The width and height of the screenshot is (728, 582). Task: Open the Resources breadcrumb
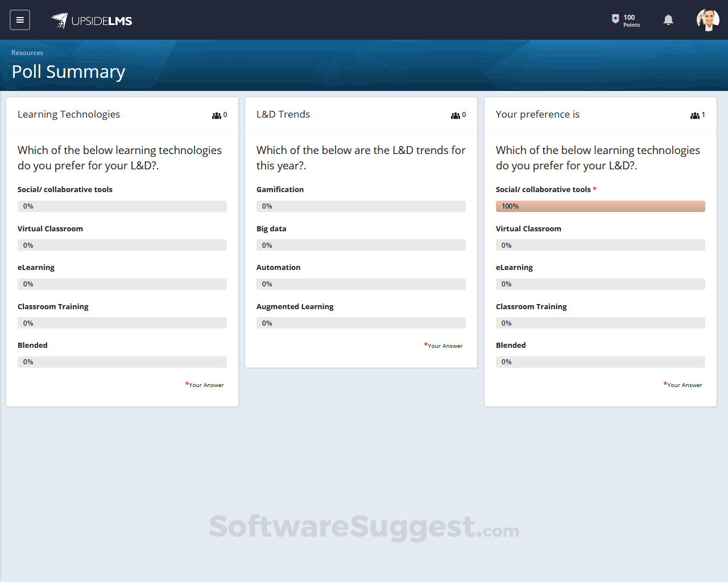27,52
